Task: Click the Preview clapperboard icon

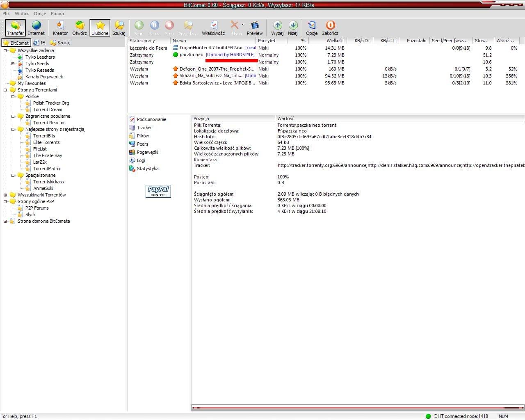Action: pyautogui.click(x=255, y=28)
